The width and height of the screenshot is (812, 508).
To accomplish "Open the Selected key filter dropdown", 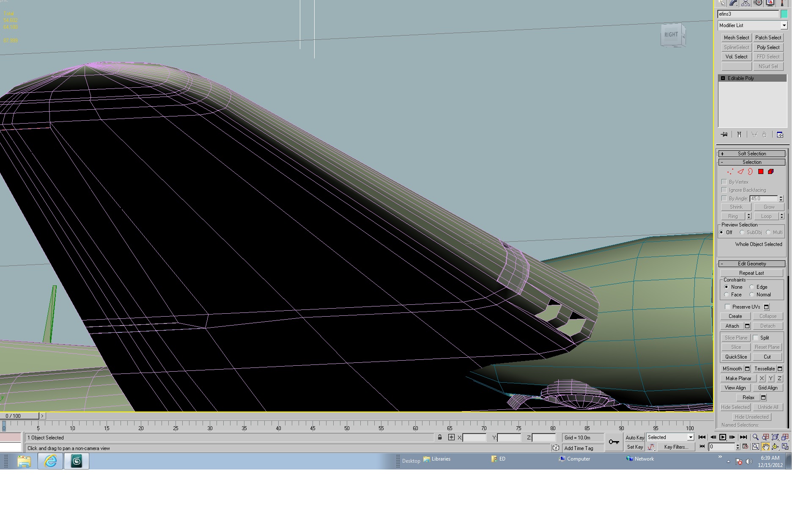I will (x=670, y=437).
